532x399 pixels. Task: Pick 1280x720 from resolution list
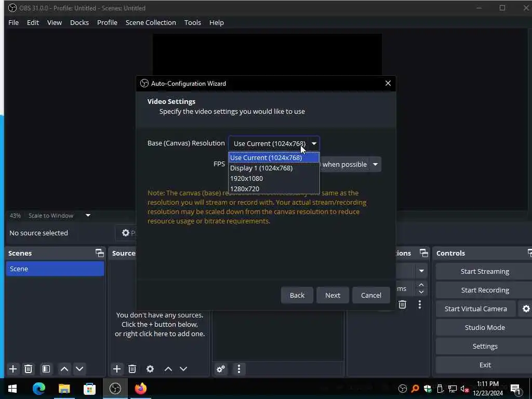pos(274,189)
